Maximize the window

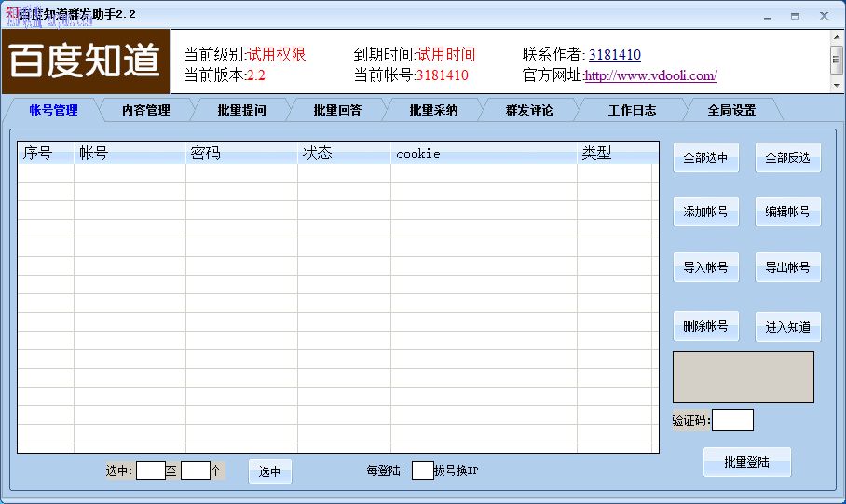pos(796,16)
